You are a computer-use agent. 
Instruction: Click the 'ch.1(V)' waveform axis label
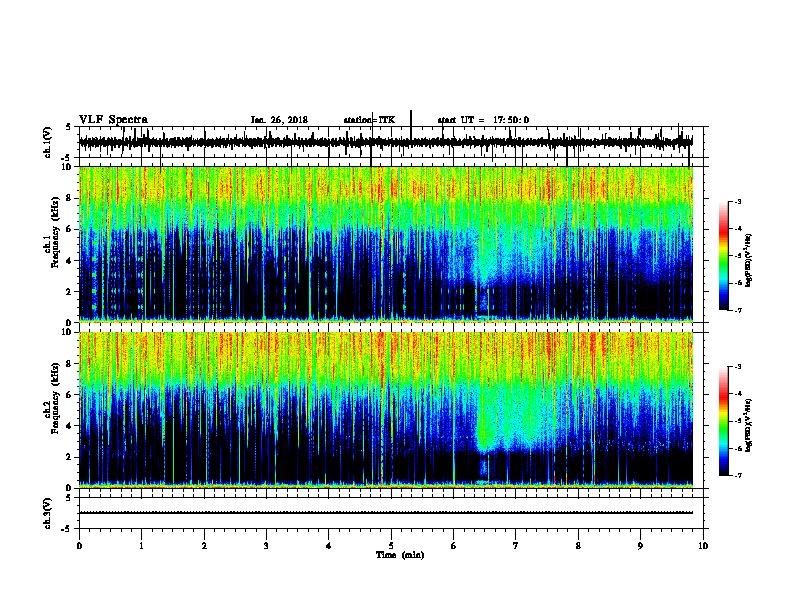(x=48, y=142)
